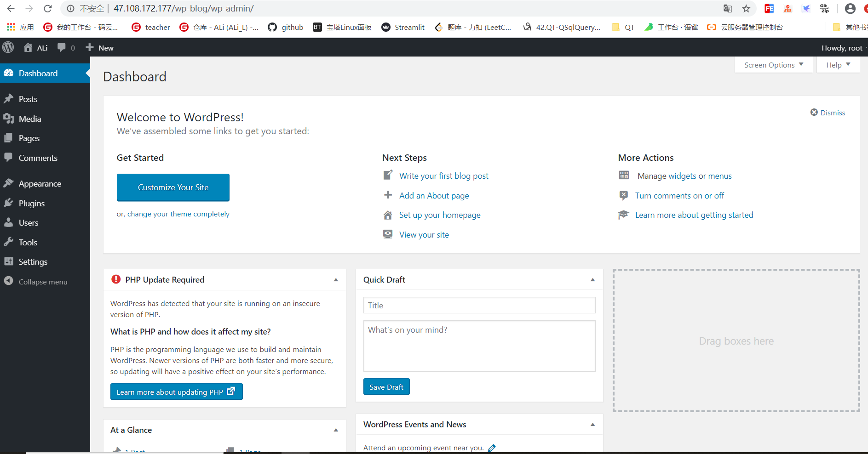Open the Settings menu
The image size is (868, 454).
(x=45, y=261)
